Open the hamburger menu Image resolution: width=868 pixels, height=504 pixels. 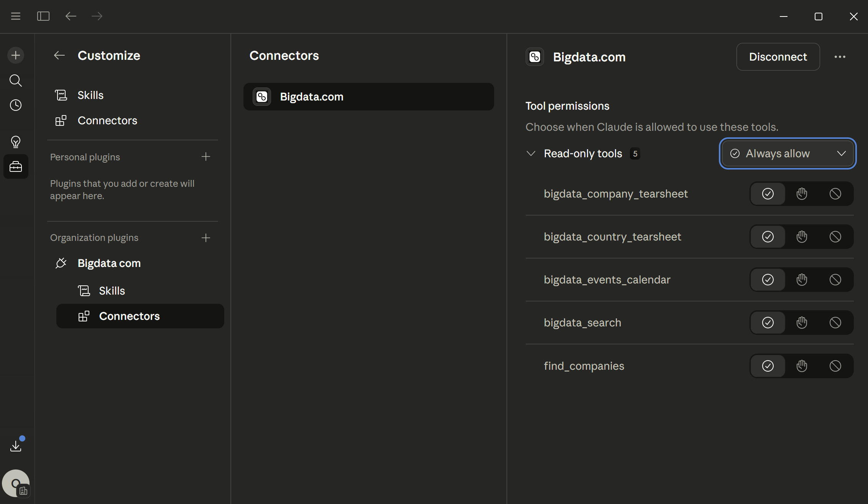pos(15,16)
